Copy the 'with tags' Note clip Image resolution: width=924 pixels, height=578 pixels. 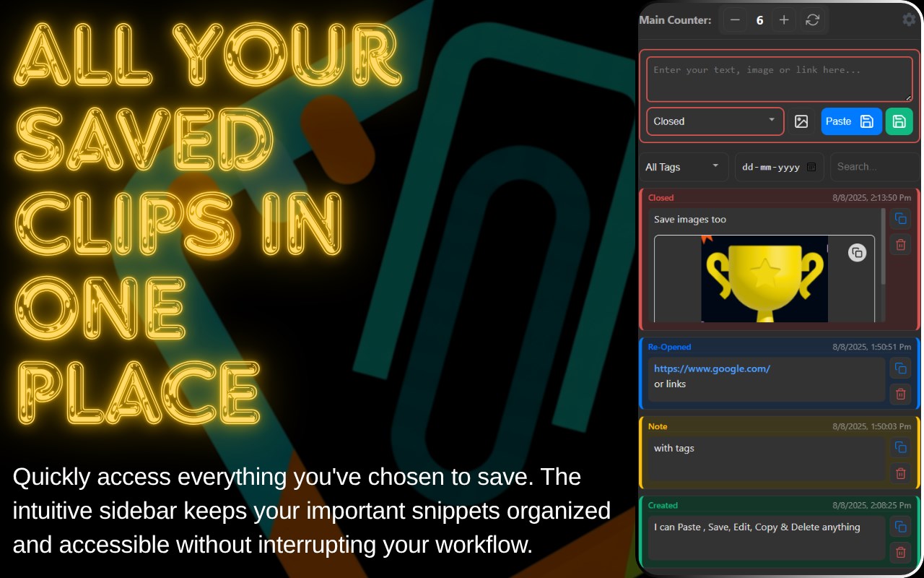click(x=900, y=447)
